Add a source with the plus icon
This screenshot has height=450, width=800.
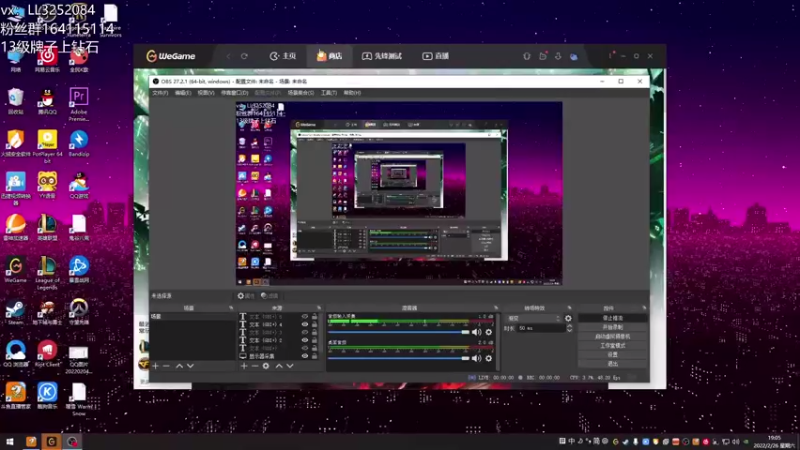point(243,366)
